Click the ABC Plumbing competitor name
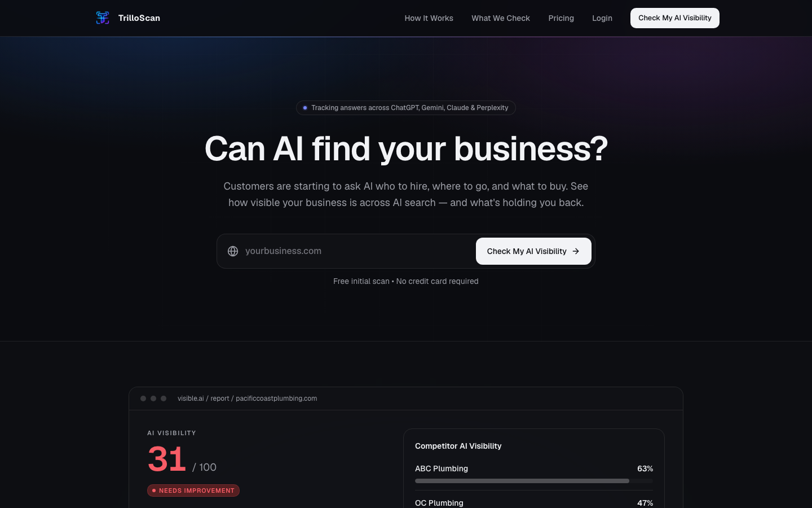 [442, 468]
